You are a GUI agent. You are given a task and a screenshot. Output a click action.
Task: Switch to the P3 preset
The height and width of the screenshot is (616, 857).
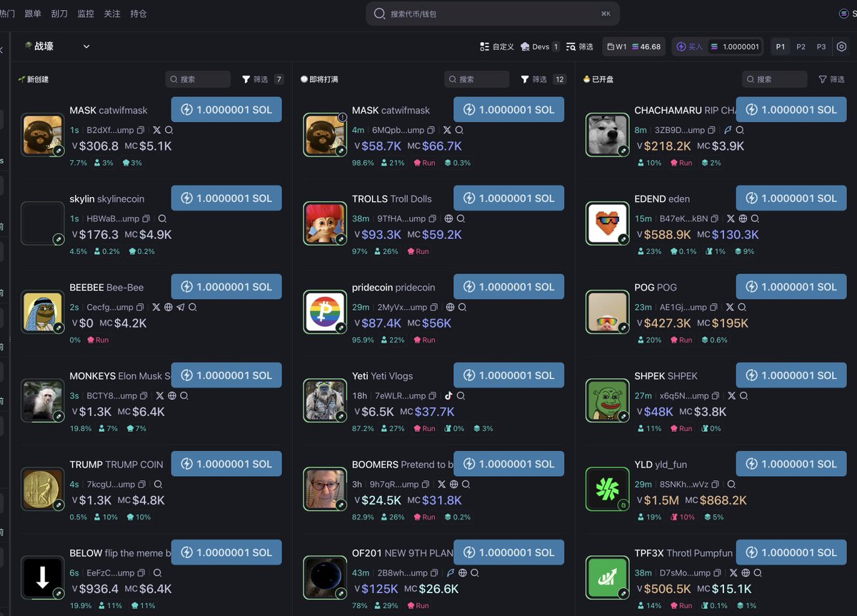(x=821, y=46)
